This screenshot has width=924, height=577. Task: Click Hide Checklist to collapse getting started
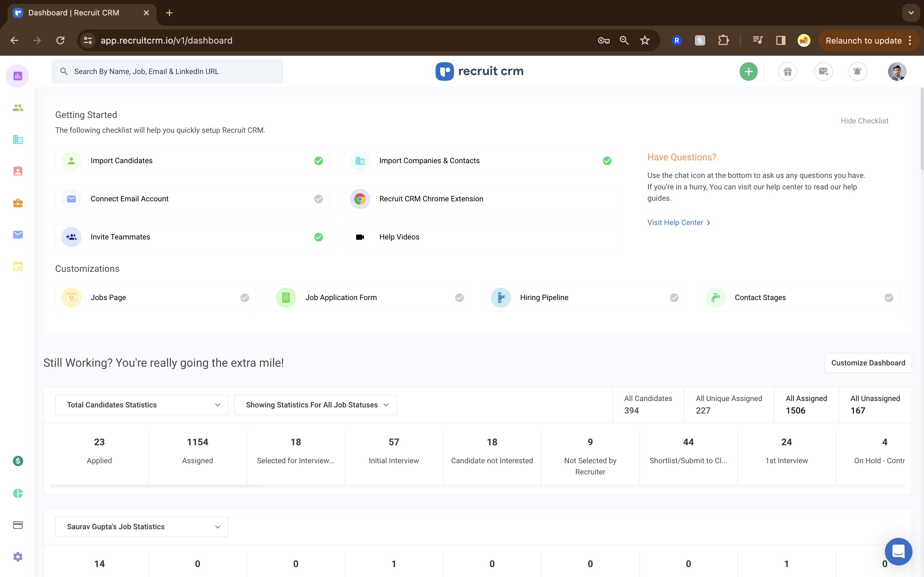[864, 120]
